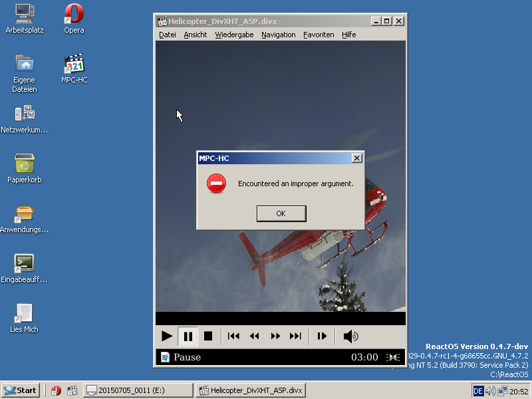Stop playback with the Stop button
Screen dimensions: 532x399
point(208,336)
